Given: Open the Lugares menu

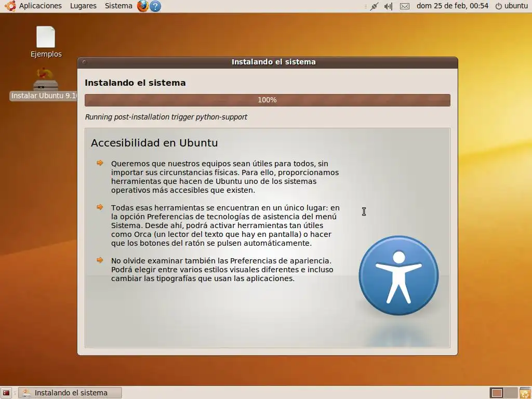Looking at the screenshot, I should (83, 6).
